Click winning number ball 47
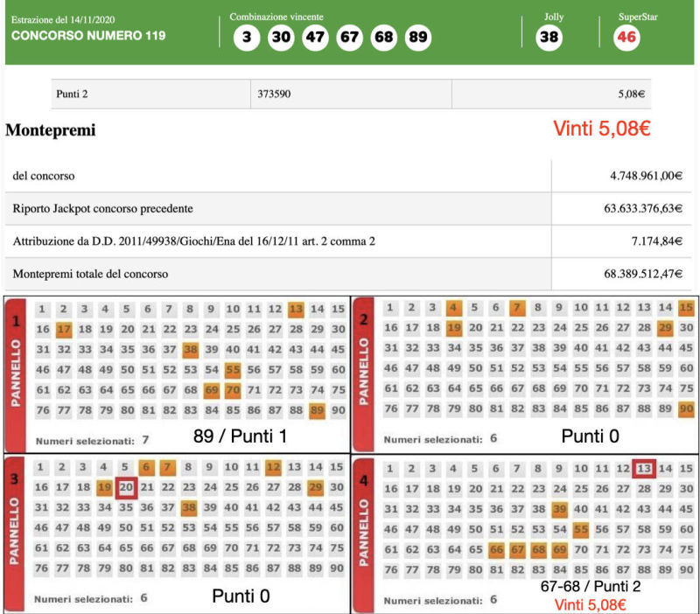The height and width of the screenshot is (614, 700). (315, 38)
